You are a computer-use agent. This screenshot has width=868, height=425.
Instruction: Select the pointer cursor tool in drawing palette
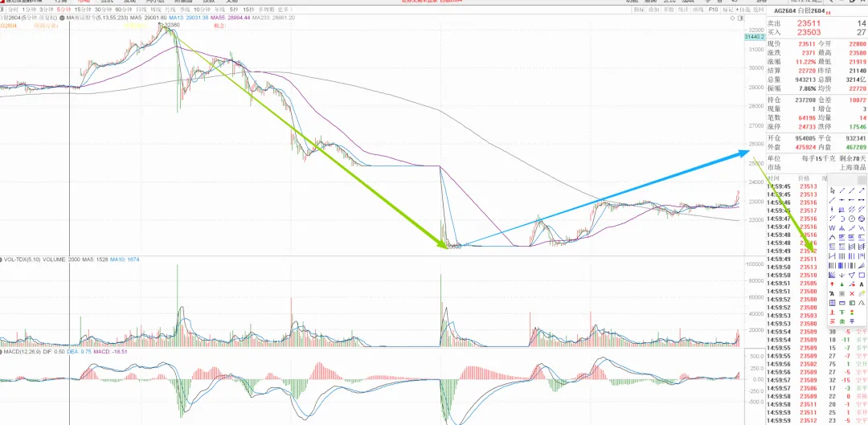(x=832, y=190)
